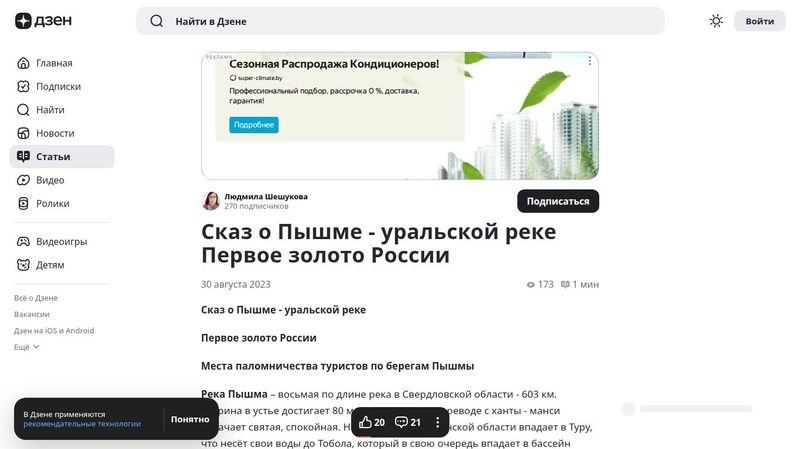
Task: Open Главная in the sidebar
Action: pyautogui.click(x=53, y=63)
